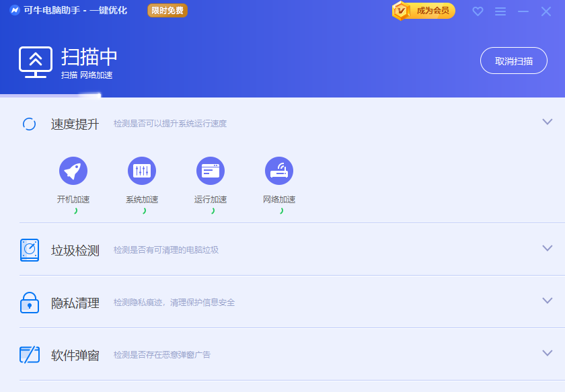Click the 软件弹窗 window icon
Screen dimensions: 565x392
(30, 354)
